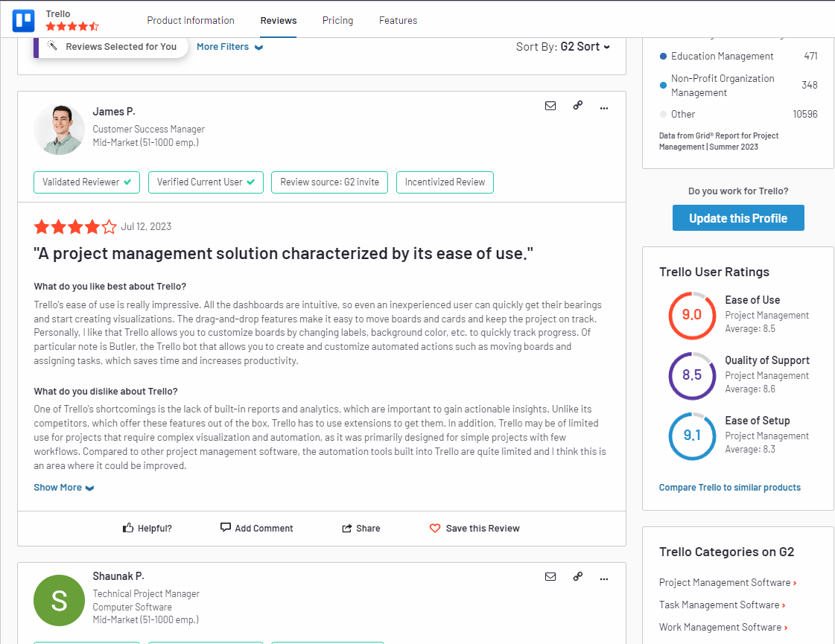Click the Other count 10596
Image resolution: width=835 pixels, height=644 pixels.
pos(804,114)
